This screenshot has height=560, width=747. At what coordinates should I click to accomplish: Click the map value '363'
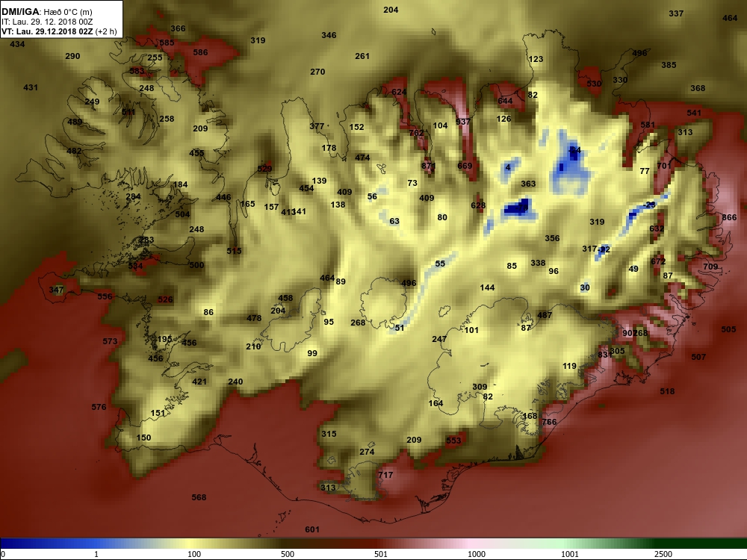528,184
